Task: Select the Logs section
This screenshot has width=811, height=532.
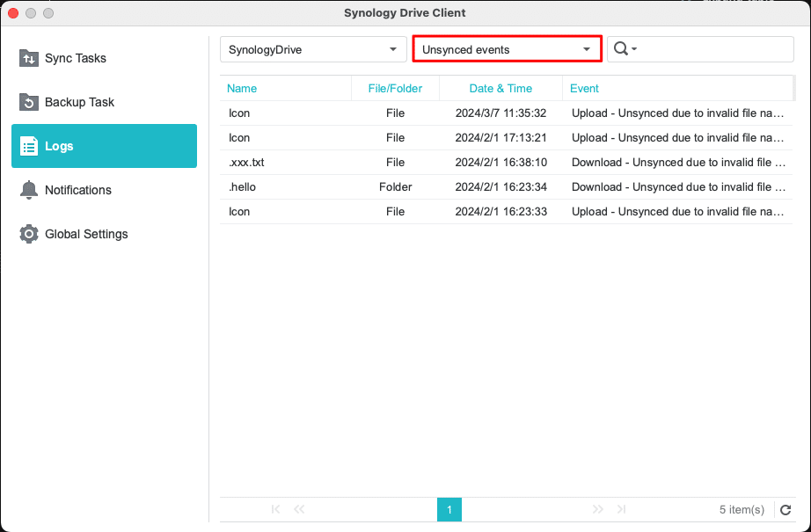Action: 104,146
